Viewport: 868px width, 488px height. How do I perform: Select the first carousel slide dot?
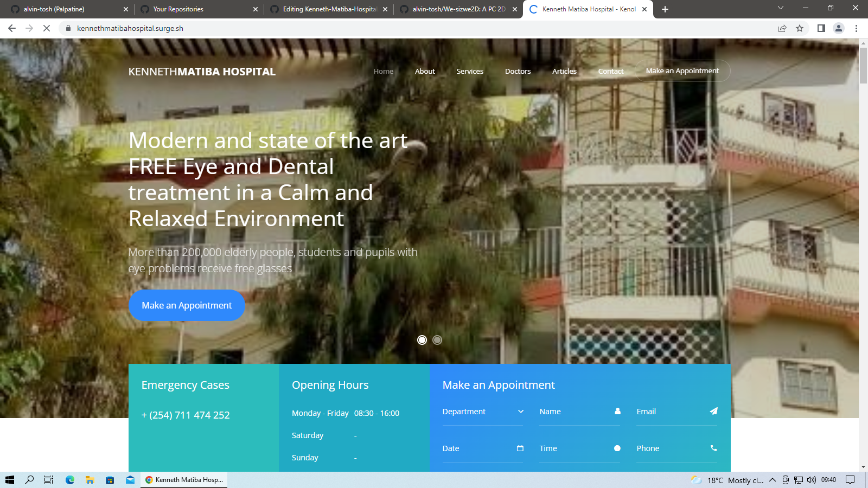pos(422,340)
